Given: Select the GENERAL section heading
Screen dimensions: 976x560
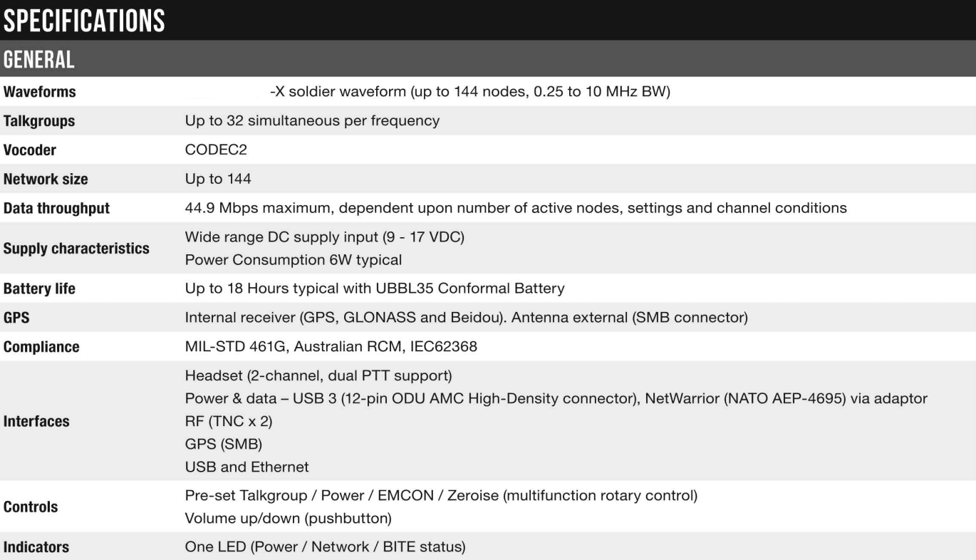Looking at the screenshot, I should click(39, 60).
